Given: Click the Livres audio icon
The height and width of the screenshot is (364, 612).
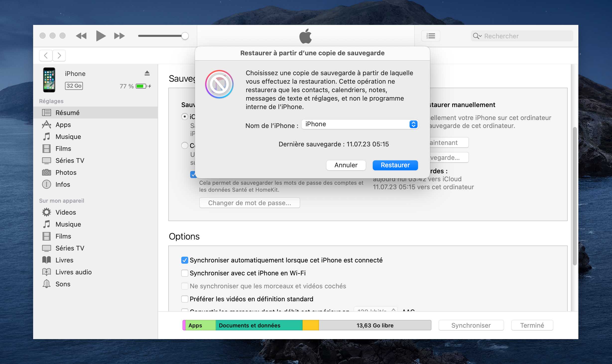Looking at the screenshot, I should coord(47,272).
